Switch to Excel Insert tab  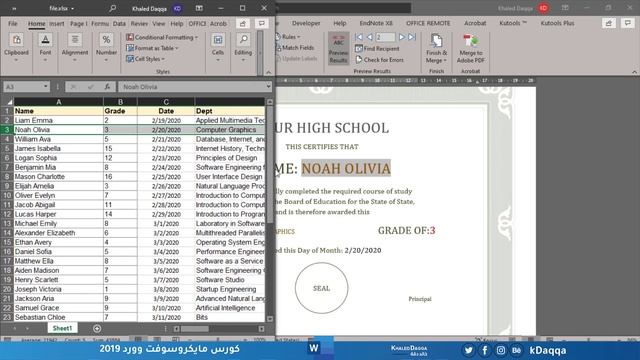57,24
